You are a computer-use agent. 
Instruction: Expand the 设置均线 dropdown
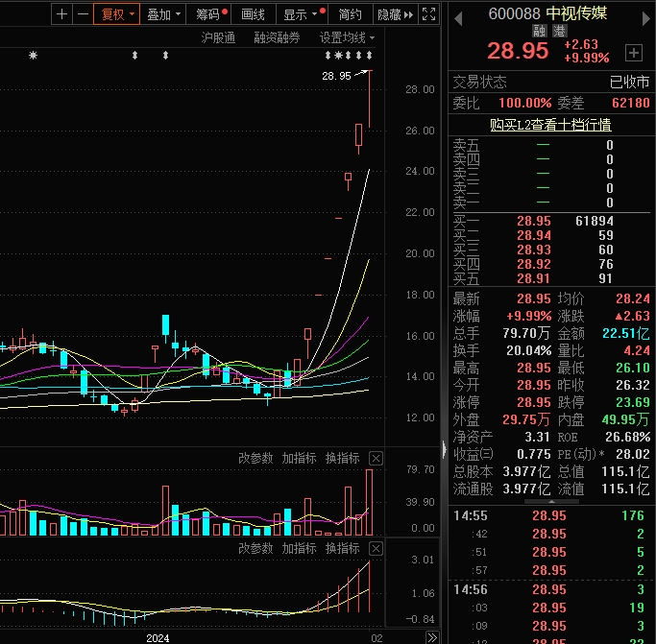(x=347, y=37)
